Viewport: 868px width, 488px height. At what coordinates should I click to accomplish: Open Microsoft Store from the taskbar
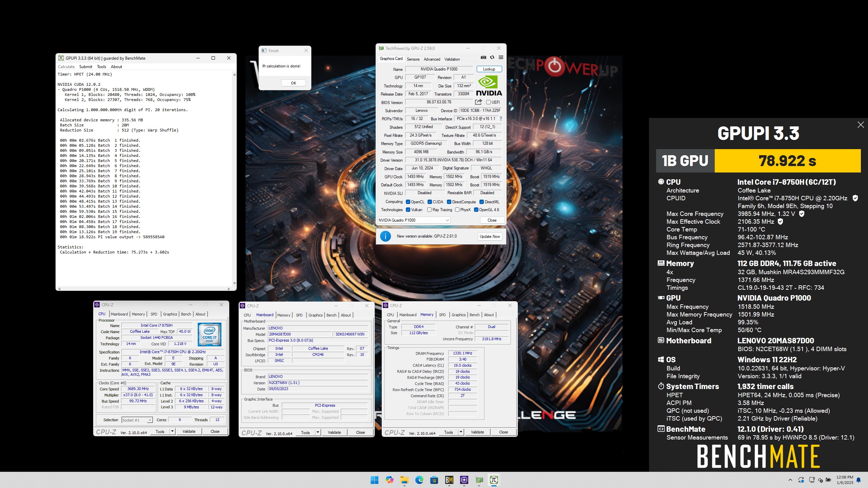pyautogui.click(x=434, y=480)
